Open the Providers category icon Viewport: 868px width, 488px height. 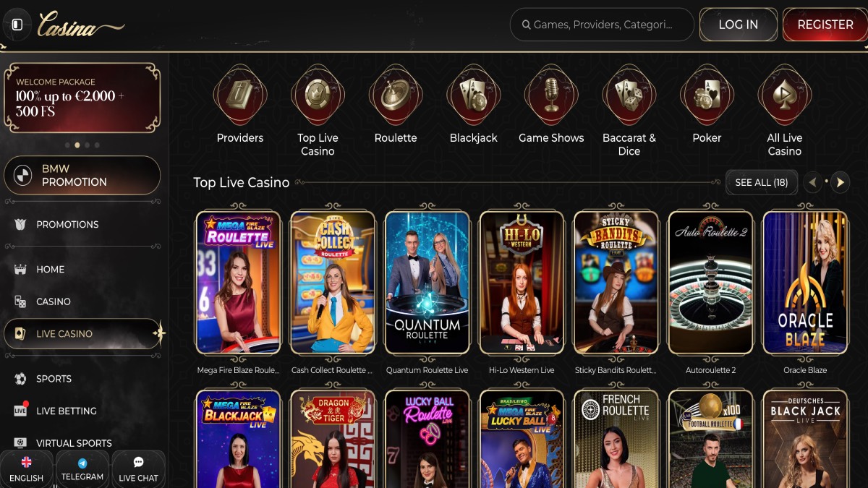240,95
